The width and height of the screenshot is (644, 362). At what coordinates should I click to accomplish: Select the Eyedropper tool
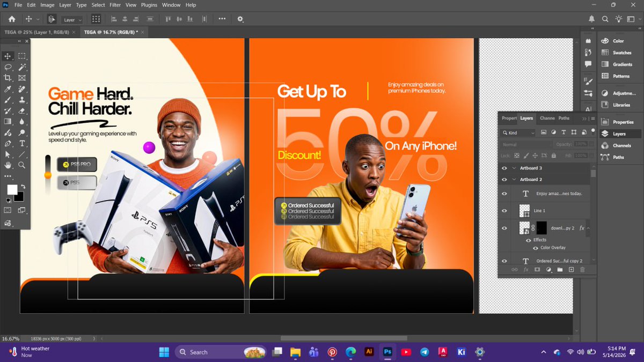click(x=8, y=89)
